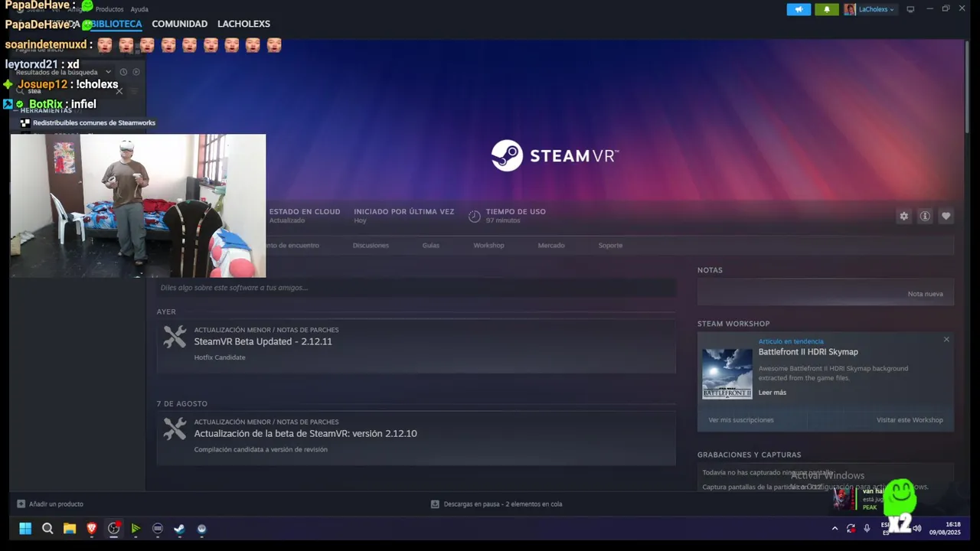Click the wrench icon beside SteamVR Beta Updated
Viewport: 980px width, 551px height.
[175, 337]
